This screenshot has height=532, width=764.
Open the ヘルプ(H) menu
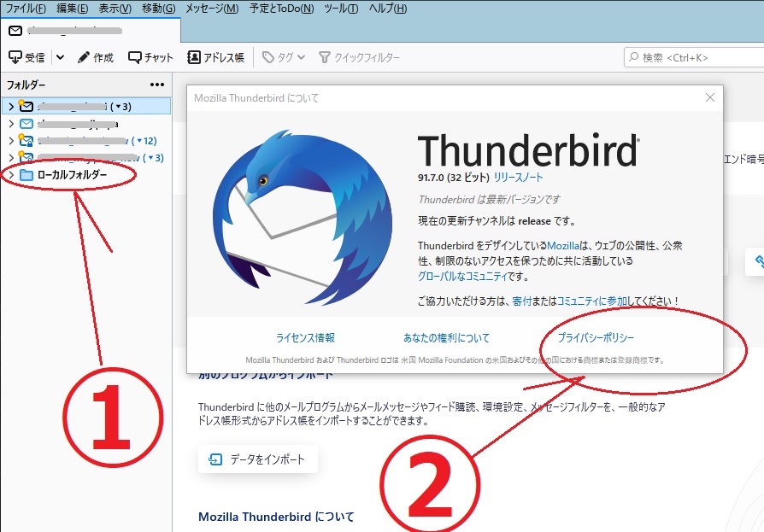point(388,9)
